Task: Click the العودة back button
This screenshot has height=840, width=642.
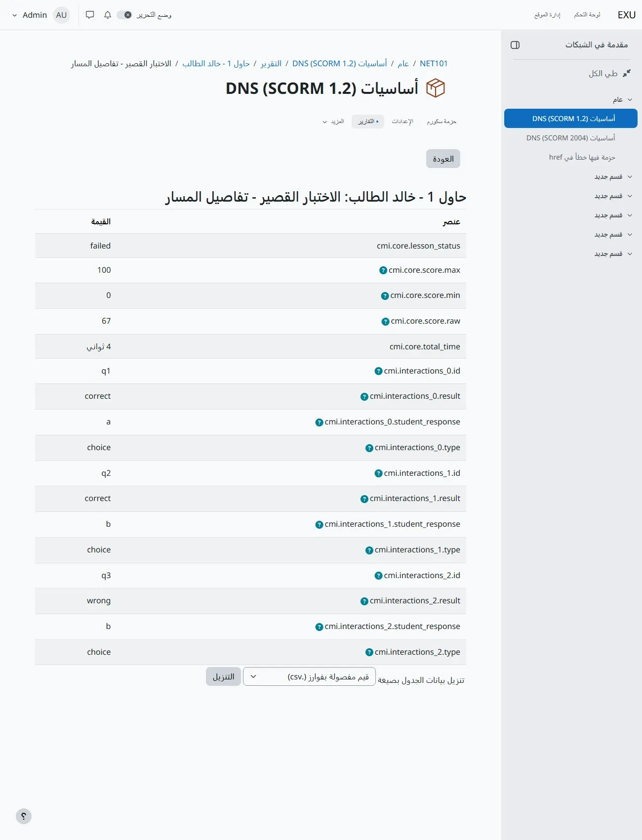Action: coord(443,159)
